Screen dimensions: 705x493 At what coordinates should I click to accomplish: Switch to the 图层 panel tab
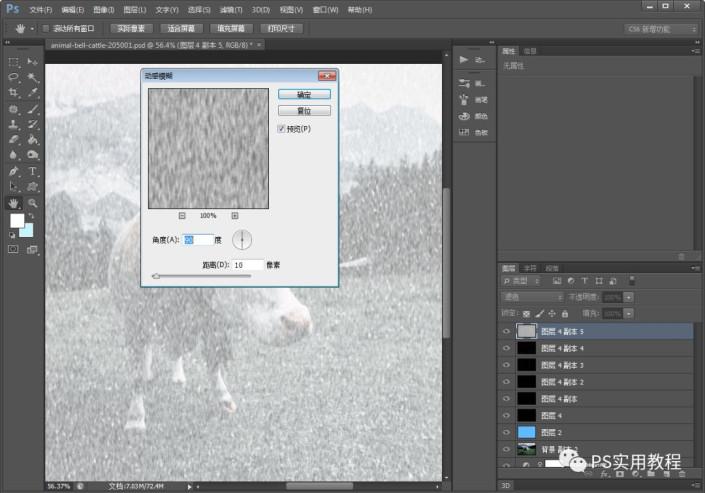(x=509, y=269)
